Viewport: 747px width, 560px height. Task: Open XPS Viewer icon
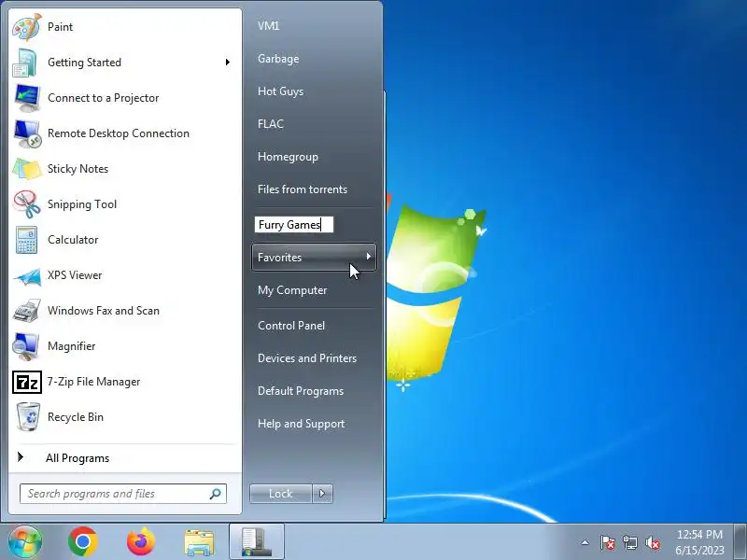click(x=27, y=275)
